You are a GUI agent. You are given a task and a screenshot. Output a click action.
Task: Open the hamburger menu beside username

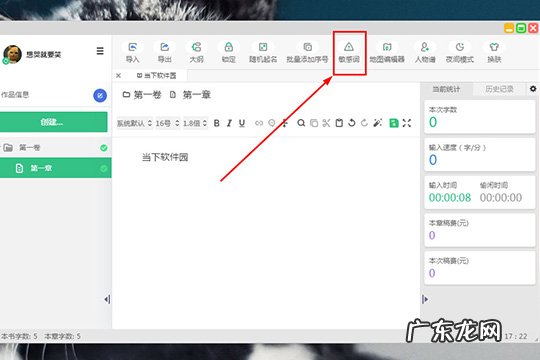point(100,51)
